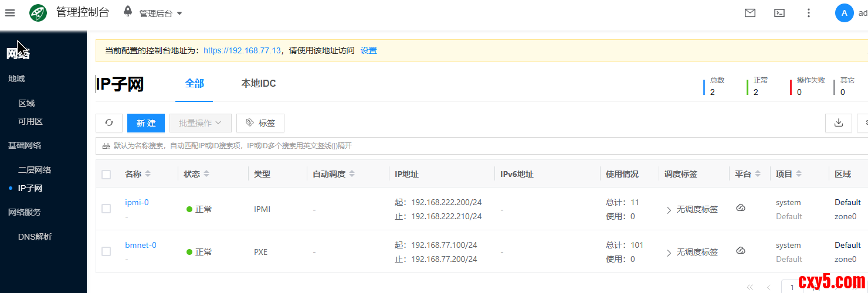Open the web terminal console icon

coord(779,13)
